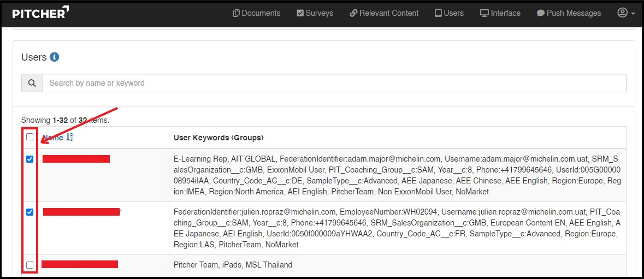The height and width of the screenshot is (279, 644).
Task: Go to the Users navigation tab
Action: [x=449, y=13]
